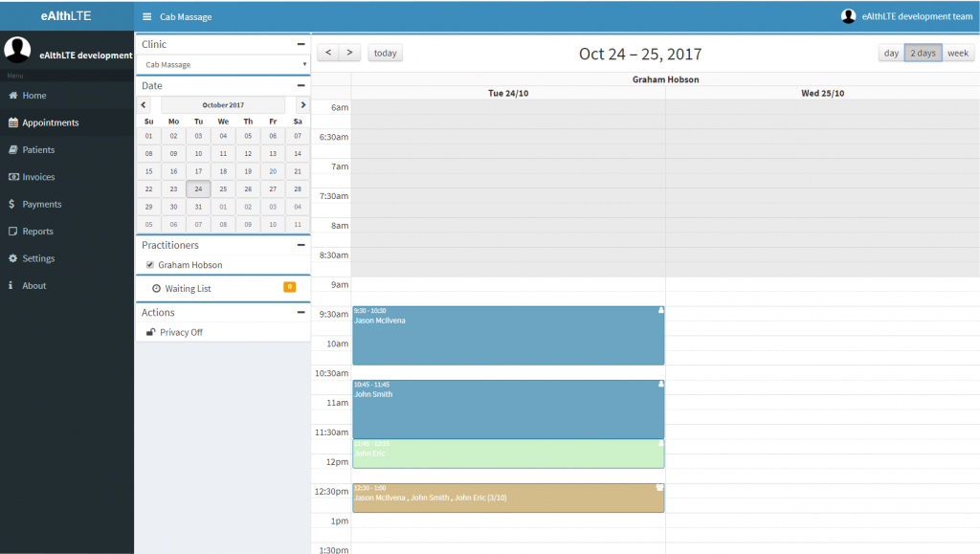Select October 25 in mini calendar
The width and height of the screenshot is (980, 554).
(x=223, y=188)
